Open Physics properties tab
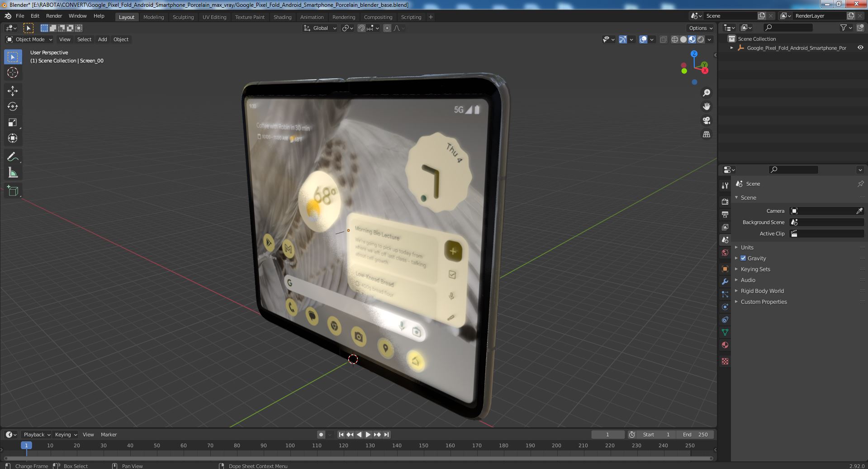Image resolution: width=868 pixels, height=469 pixels. [725, 307]
